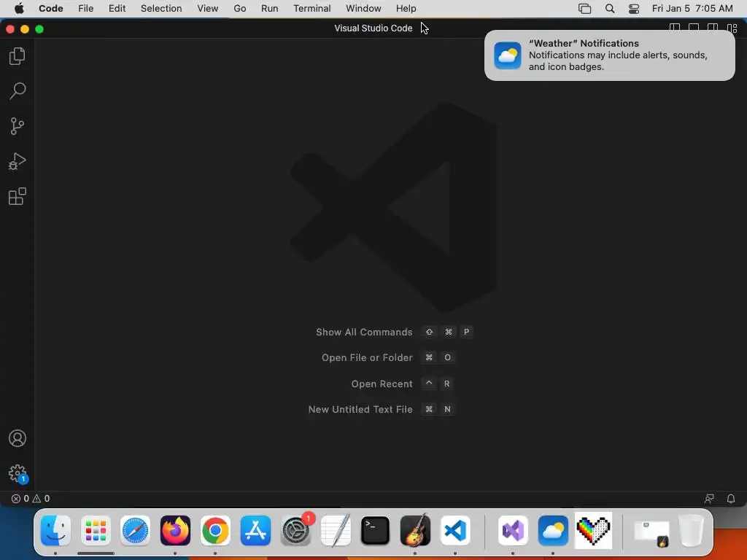The width and height of the screenshot is (747, 560).
Task: Open the Run menu
Action: click(x=270, y=9)
